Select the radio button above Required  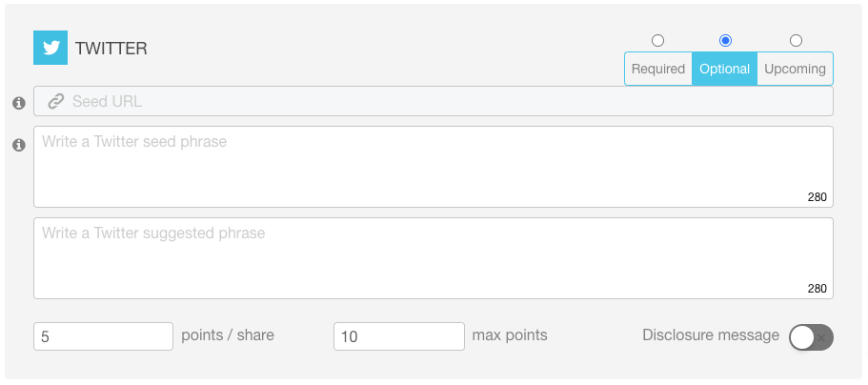(x=657, y=40)
